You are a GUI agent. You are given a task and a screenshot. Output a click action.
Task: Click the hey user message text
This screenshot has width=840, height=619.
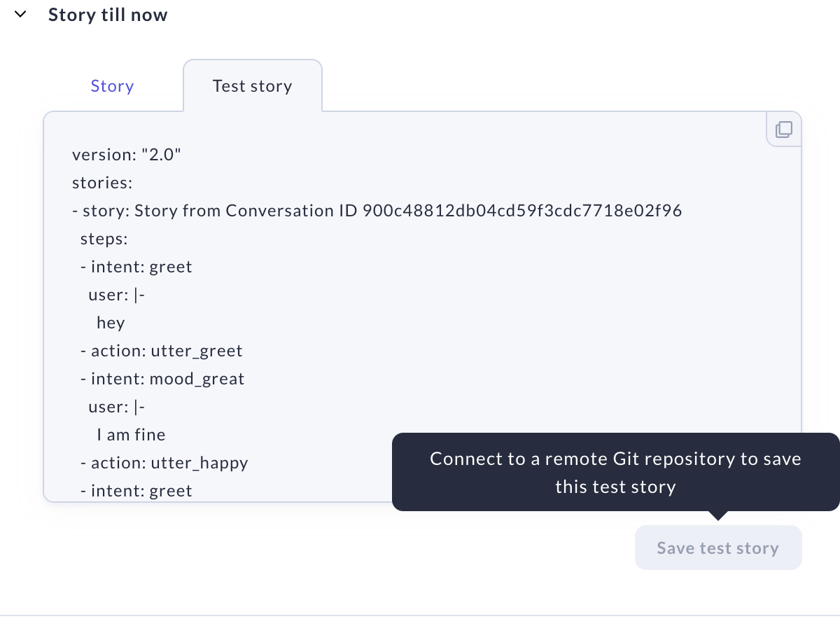coord(111,323)
